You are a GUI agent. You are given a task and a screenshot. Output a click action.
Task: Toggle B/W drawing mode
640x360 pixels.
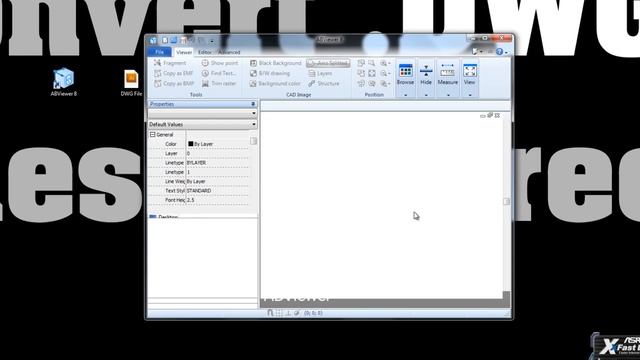(270, 73)
